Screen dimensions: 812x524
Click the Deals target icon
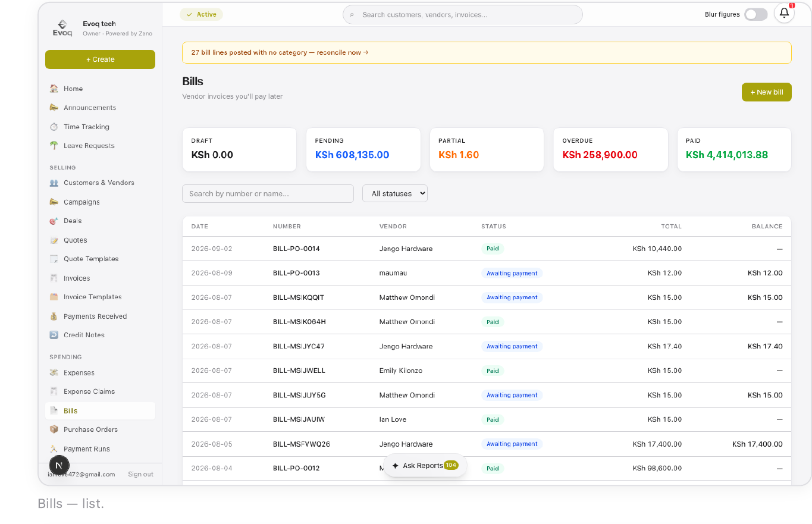click(54, 221)
